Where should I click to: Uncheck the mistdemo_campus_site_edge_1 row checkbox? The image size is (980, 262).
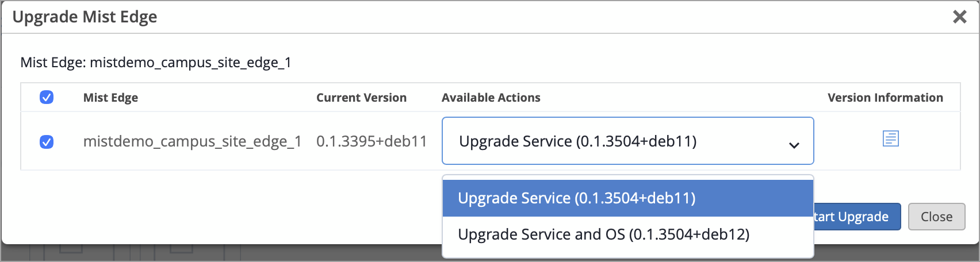click(47, 141)
